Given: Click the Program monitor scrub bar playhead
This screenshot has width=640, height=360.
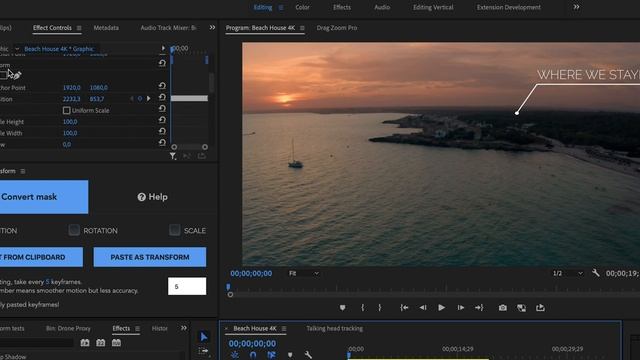Looking at the screenshot, I should (x=228, y=287).
